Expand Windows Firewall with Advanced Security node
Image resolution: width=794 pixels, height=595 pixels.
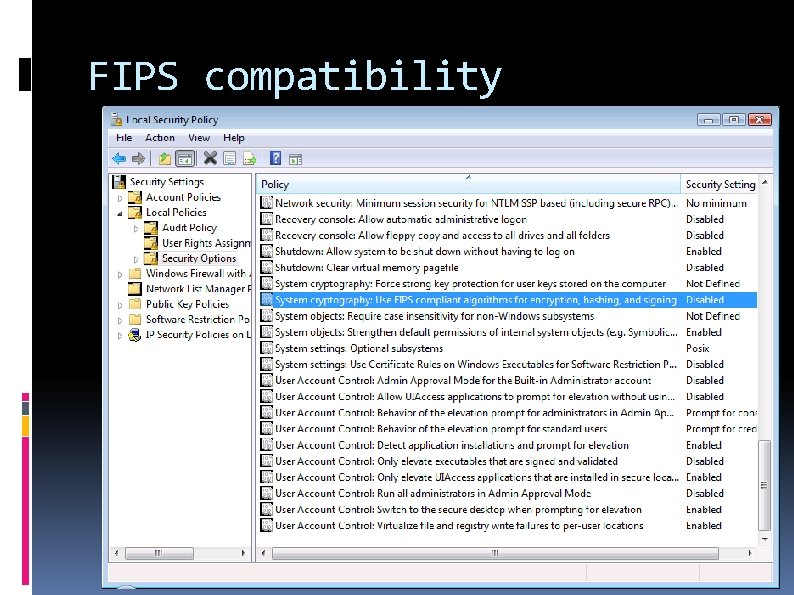(120, 274)
